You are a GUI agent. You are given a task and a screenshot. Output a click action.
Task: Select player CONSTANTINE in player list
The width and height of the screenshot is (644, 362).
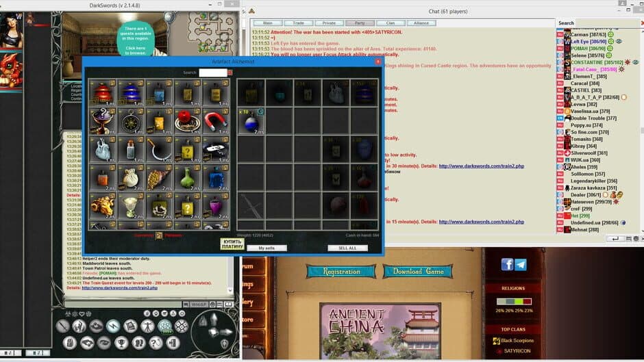pyautogui.click(x=597, y=62)
